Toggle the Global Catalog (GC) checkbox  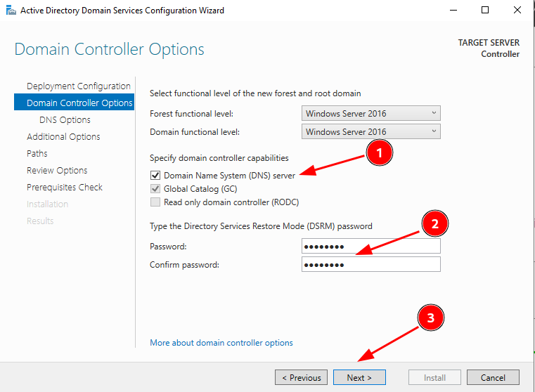point(155,188)
